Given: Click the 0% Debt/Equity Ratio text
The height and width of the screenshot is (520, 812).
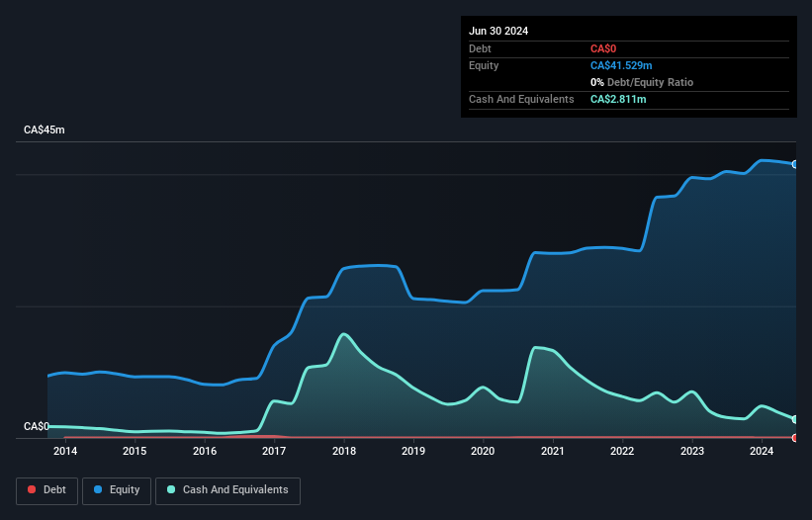Looking at the screenshot, I should pos(642,82).
